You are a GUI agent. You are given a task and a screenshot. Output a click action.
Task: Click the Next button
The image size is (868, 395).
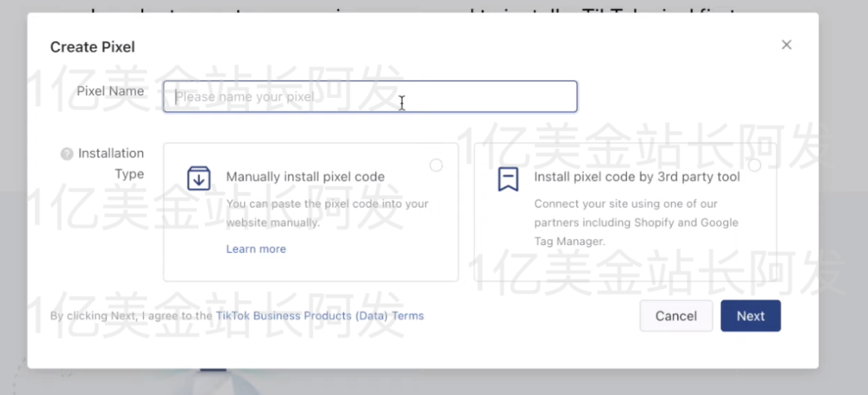[751, 316]
